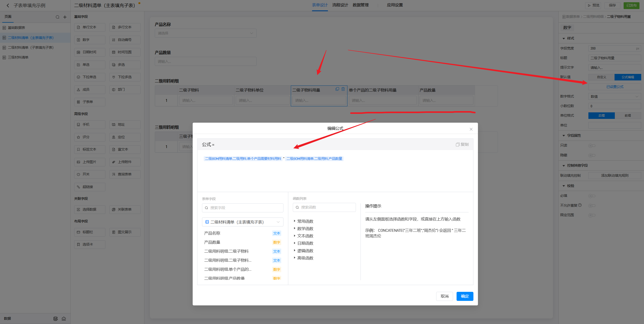Click the collapse icon at bottom left panel
Screen dimensions: 644x324
coord(64,319)
